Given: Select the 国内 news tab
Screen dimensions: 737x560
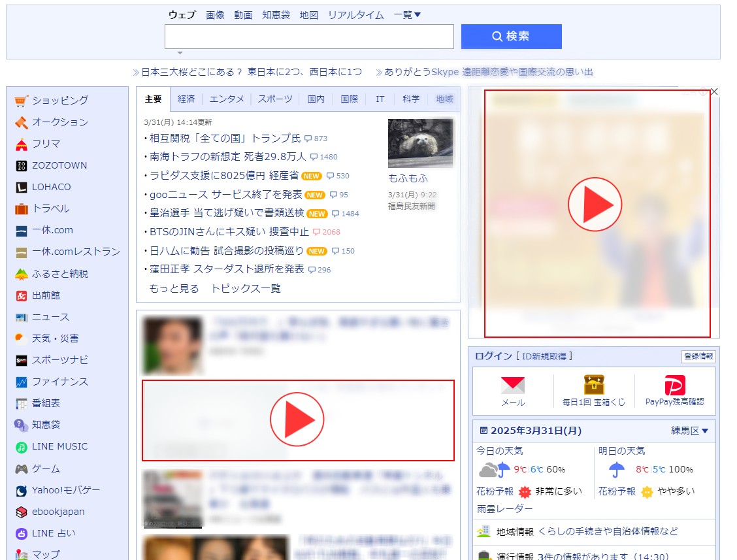Looking at the screenshot, I should (316, 99).
